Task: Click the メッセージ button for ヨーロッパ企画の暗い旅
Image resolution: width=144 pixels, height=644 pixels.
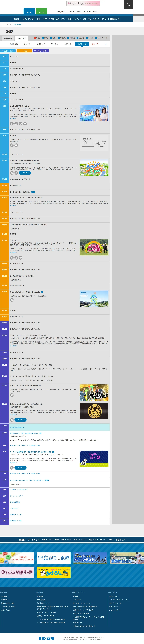Action: tap(21, 468)
